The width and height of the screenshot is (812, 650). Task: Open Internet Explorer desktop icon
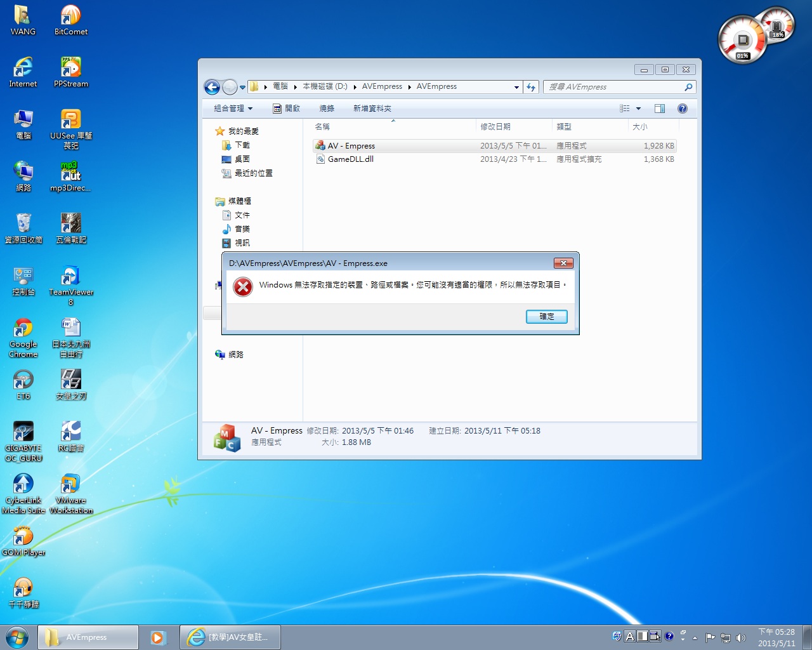[23, 72]
